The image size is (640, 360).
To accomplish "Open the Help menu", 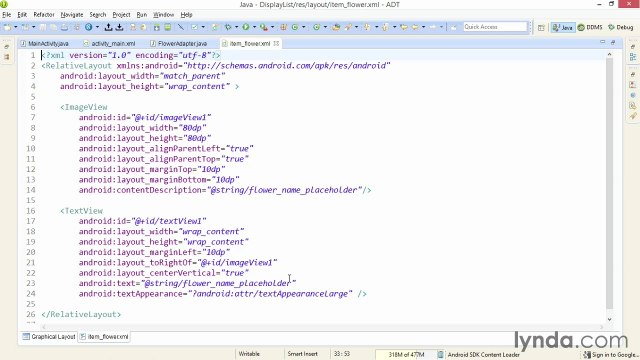I will coord(186,15).
